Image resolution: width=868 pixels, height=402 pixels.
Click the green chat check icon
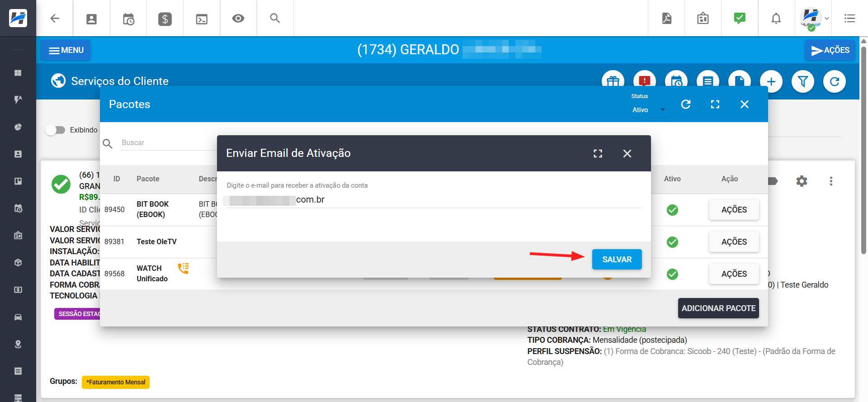point(740,18)
